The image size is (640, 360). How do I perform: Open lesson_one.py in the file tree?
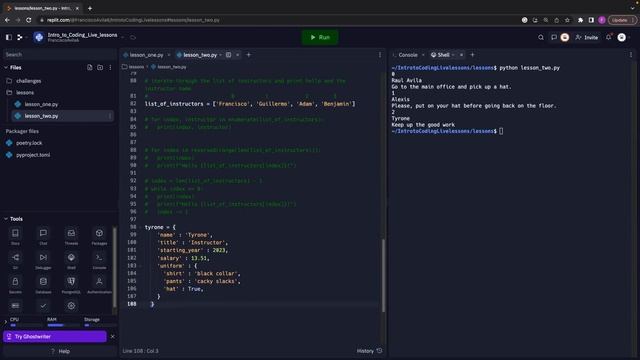click(41, 104)
